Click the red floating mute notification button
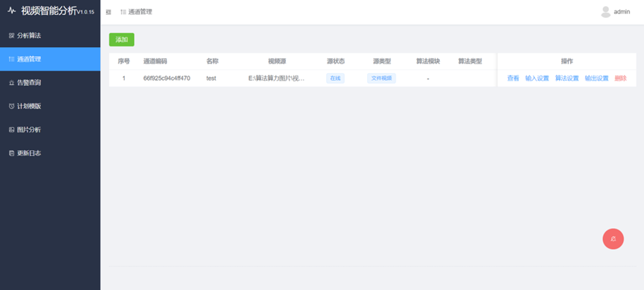 613,239
